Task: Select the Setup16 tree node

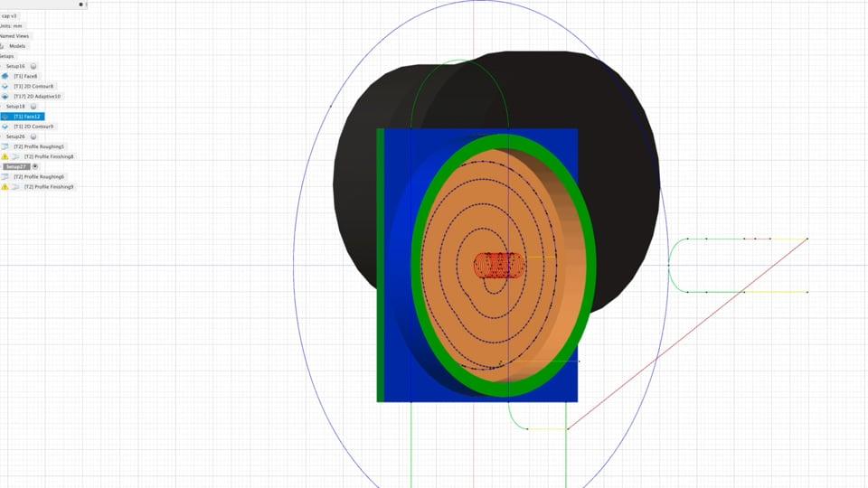Action: [x=15, y=66]
